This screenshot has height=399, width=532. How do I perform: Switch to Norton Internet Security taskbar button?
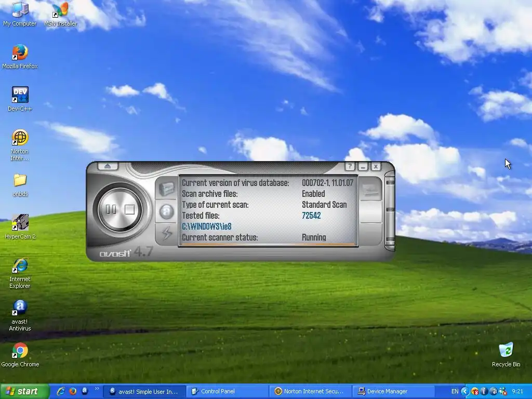(311, 392)
